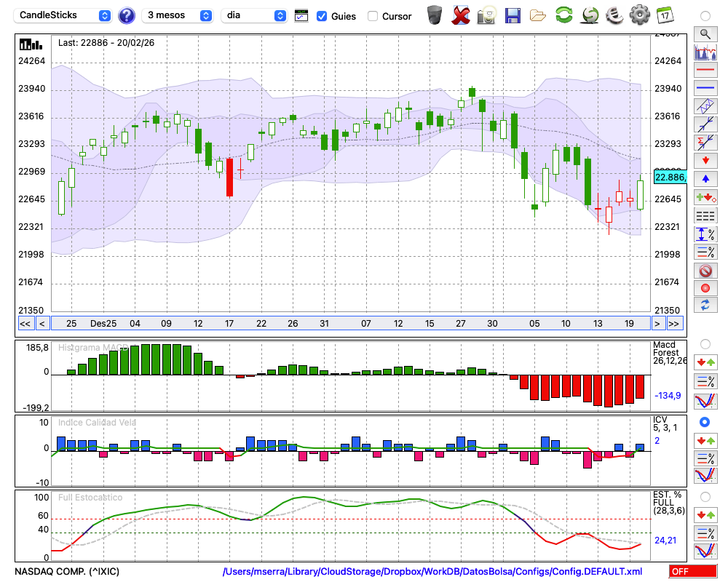Viewport: 728px width, 582px height.
Task: Select the main chart radio button
Action: tap(705, 16)
